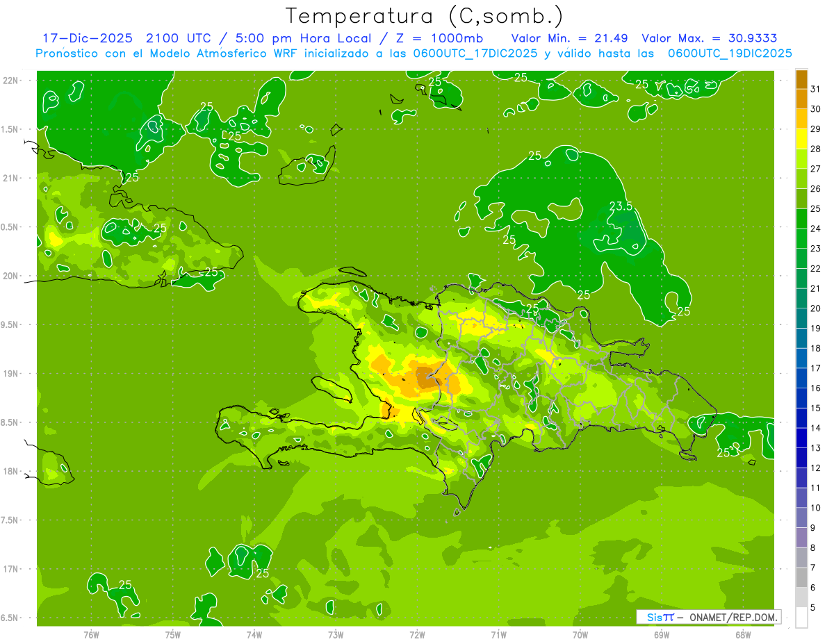Screen dimensions: 834x644
Task: Click the "72W" longitude axis label
Action: pos(417,634)
